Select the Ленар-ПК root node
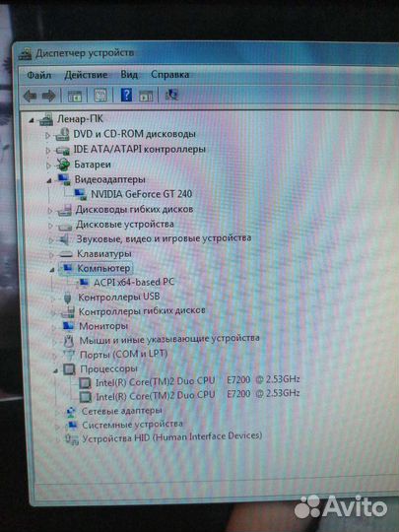Screen dimensions: 399x532 coord(80,119)
